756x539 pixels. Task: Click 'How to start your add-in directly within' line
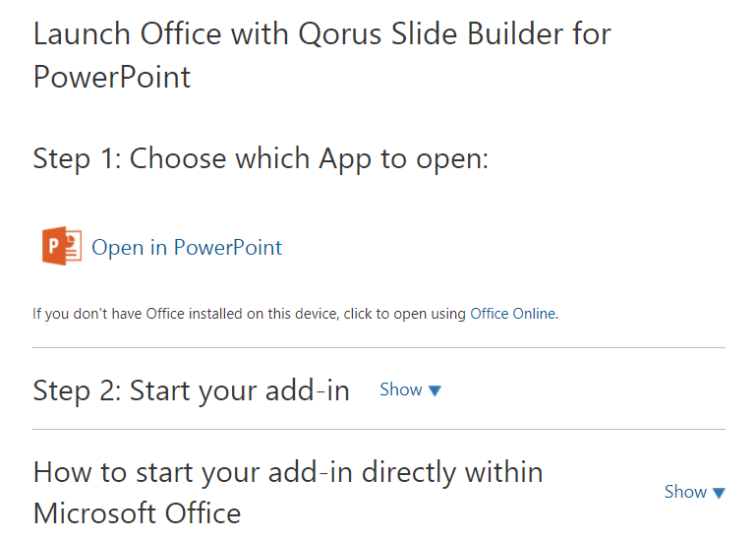click(x=288, y=472)
